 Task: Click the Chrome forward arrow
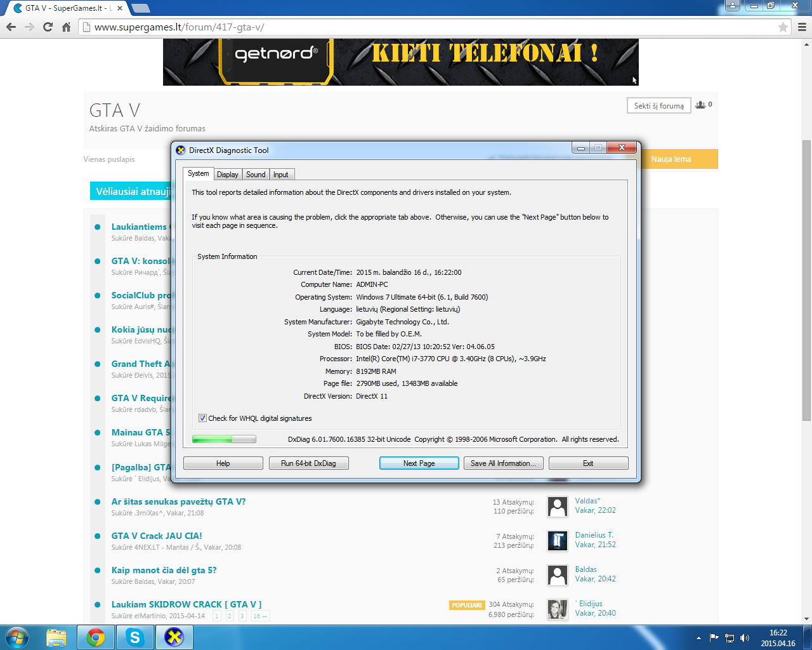(x=29, y=27)
